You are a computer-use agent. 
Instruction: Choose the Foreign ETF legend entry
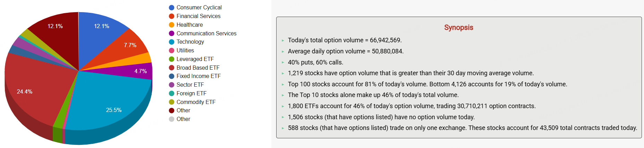[x=191, y=94]
